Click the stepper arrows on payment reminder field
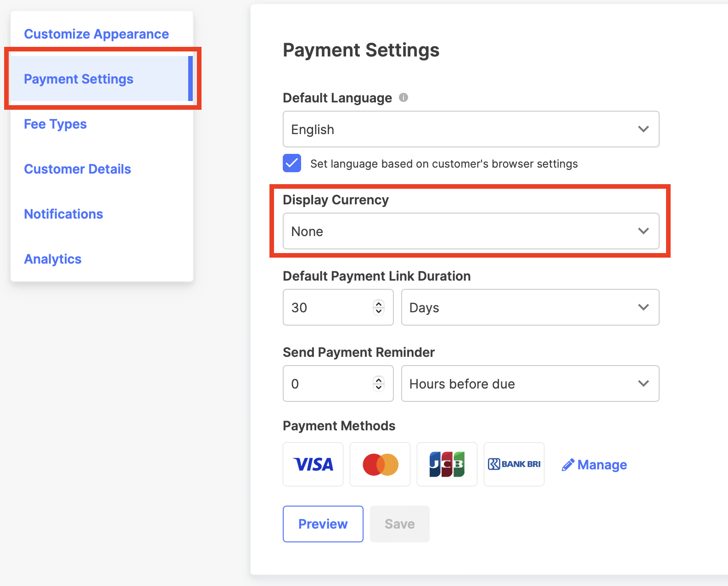This screenshot has width=728, height=586. click(379, 383)
